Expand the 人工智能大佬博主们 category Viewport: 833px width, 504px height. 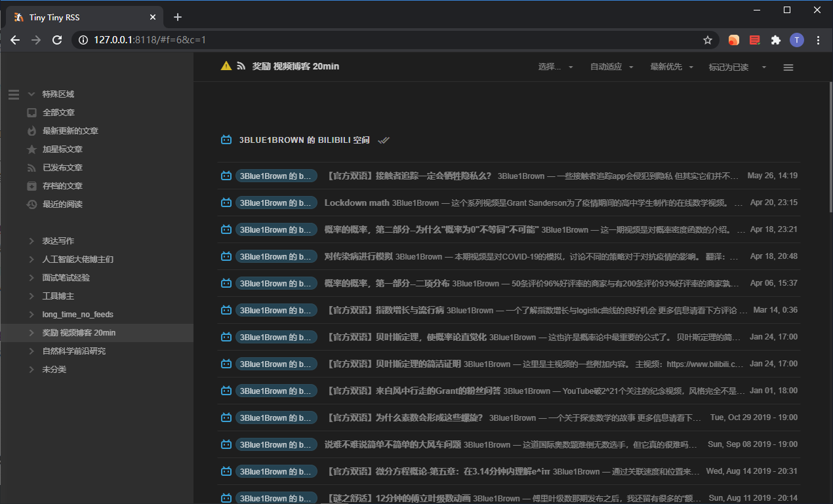pyautogui.click(x=31, y=260)
